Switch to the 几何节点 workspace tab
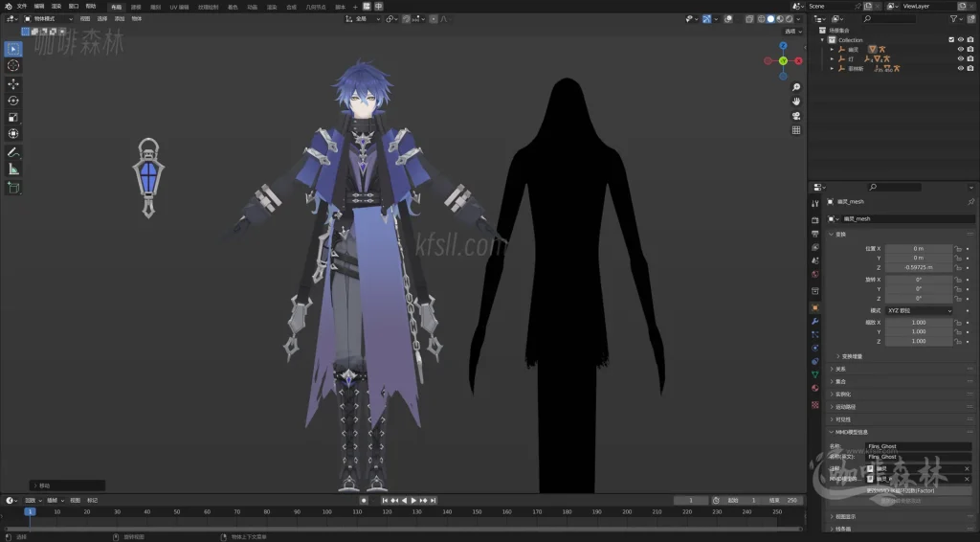Viewport: 980px width, 542px height. 316,7
